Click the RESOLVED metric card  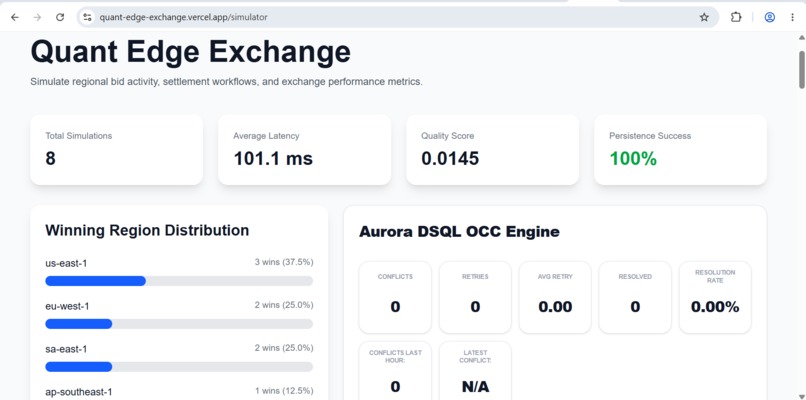[x=635, y=297]
